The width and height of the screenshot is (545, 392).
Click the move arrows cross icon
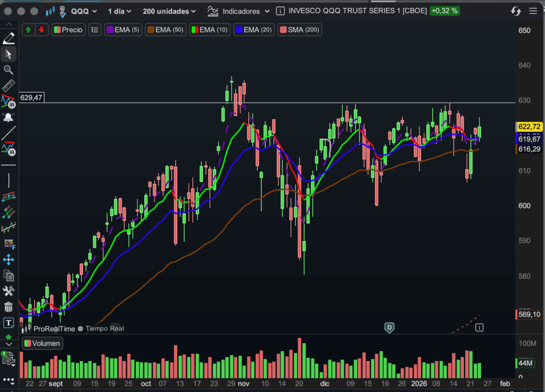[9, 260]
